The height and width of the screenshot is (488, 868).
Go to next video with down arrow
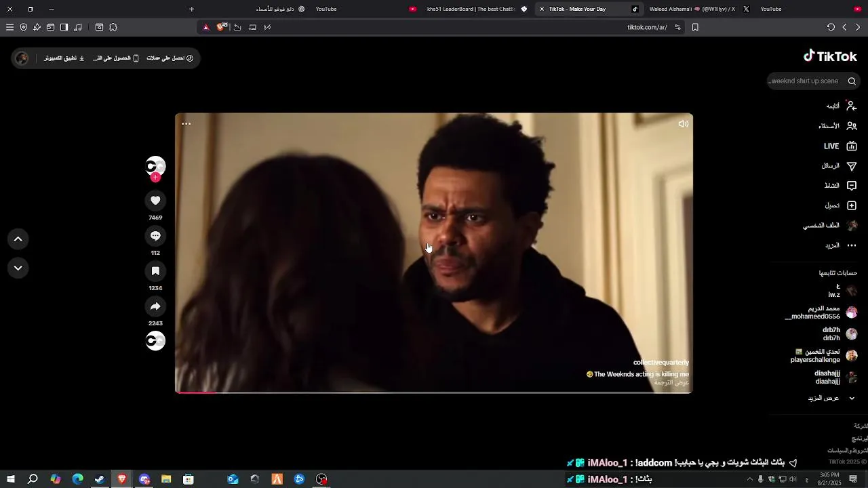coord(18,268)
